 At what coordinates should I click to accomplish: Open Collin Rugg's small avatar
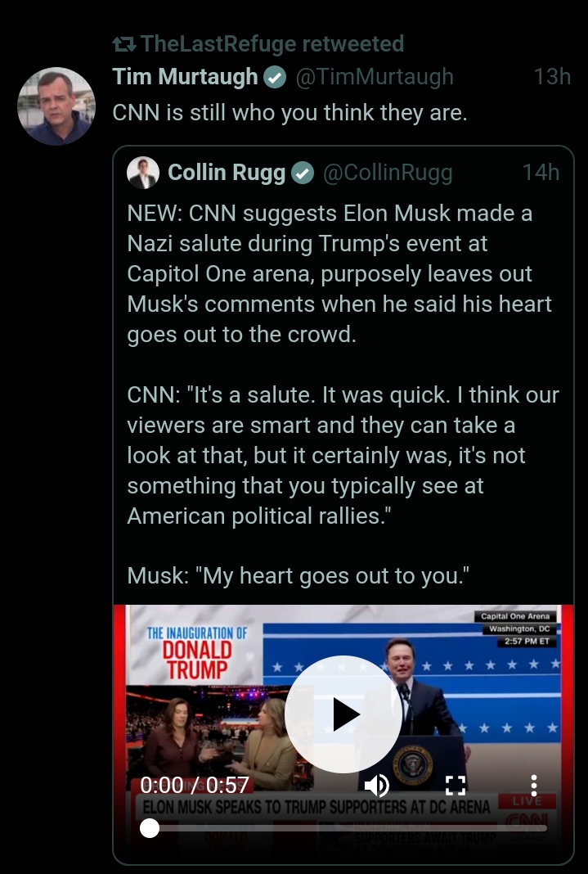(143, 172)
